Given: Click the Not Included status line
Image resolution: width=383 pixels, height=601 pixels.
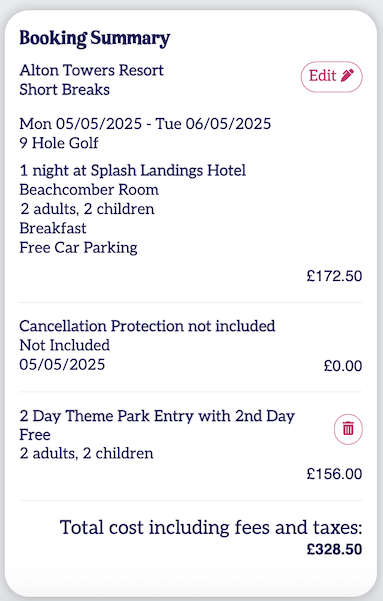Looking at the screenshot, I should (65, 345).
